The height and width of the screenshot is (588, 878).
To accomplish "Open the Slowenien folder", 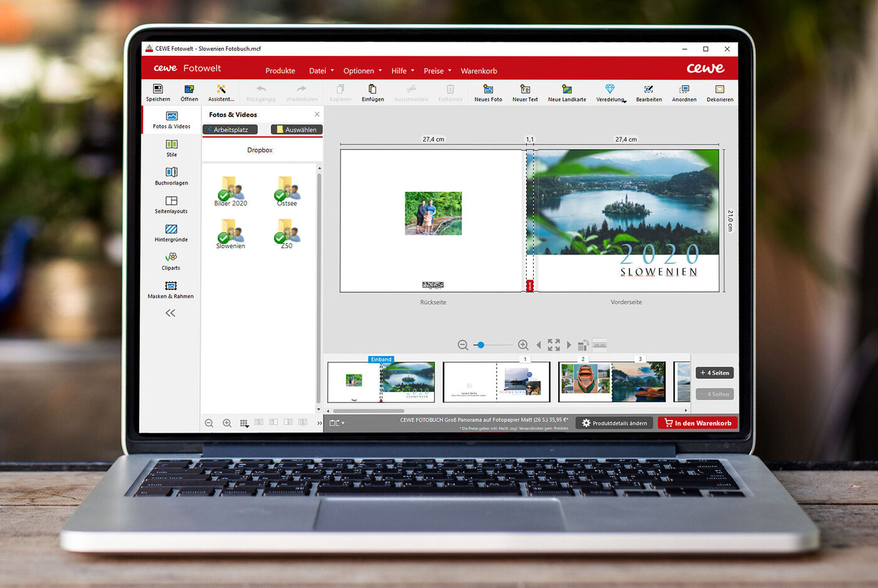I will tap(231, 234).
